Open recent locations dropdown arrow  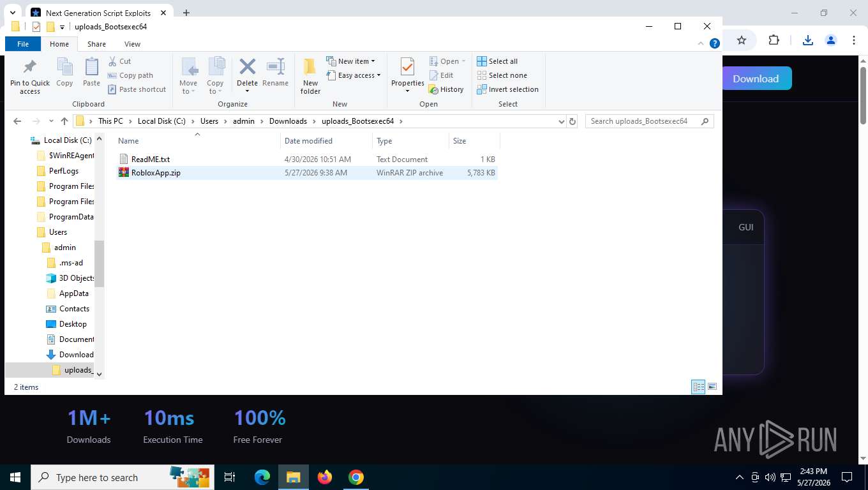pos(51,121)
